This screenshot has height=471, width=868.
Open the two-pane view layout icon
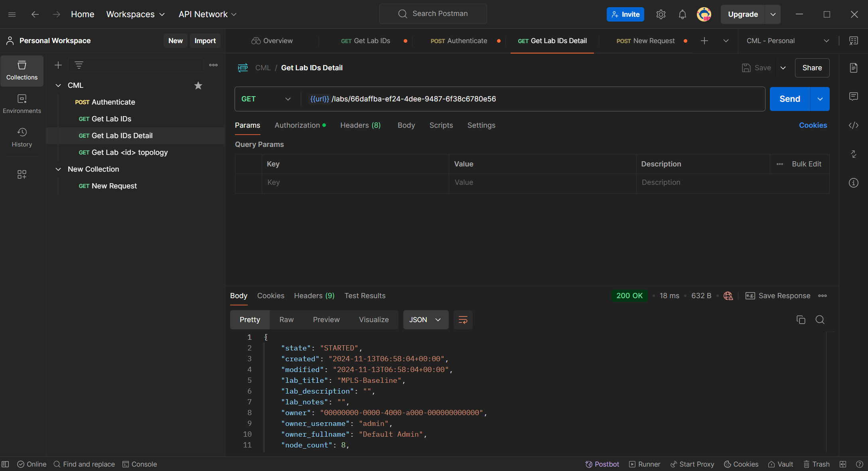[x=843, y=464]
